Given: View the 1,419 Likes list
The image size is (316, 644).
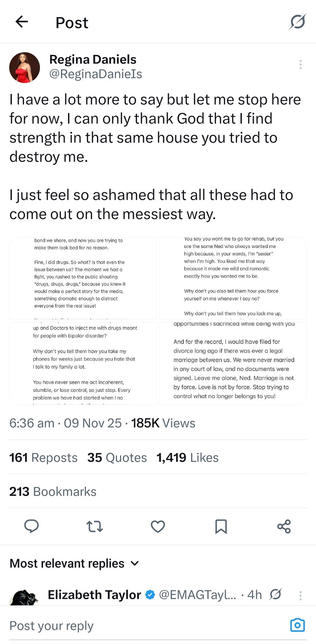Looking at the screenshot, I should click(x=187, y=457).
